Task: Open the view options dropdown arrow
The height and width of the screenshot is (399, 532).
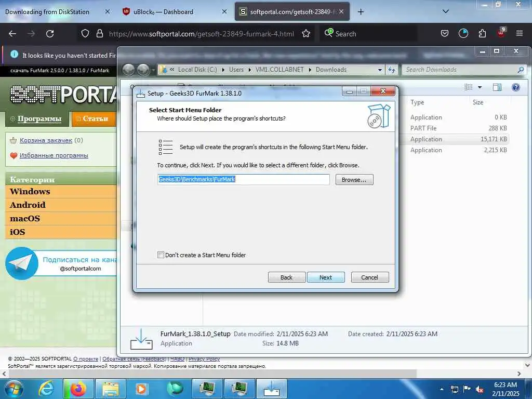Action: point(480,87)
